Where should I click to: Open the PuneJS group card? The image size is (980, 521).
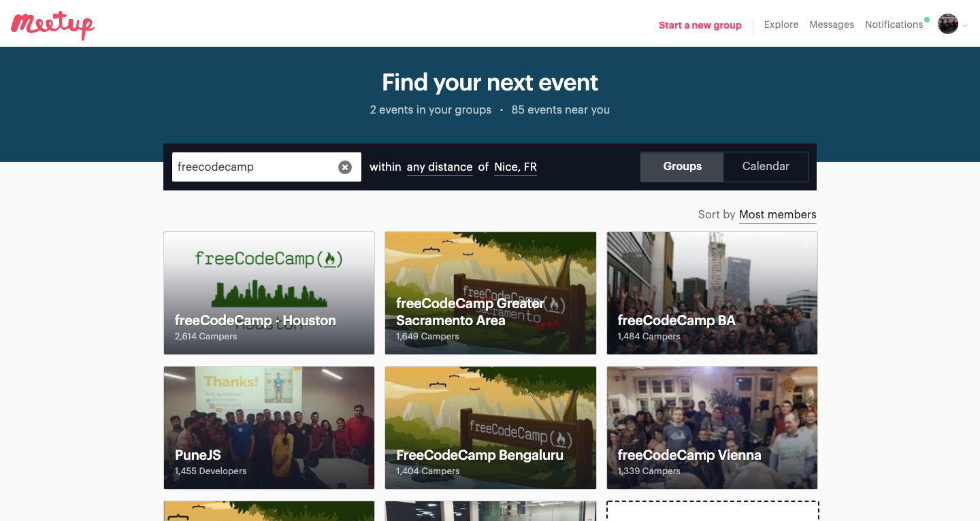[269, 428]
